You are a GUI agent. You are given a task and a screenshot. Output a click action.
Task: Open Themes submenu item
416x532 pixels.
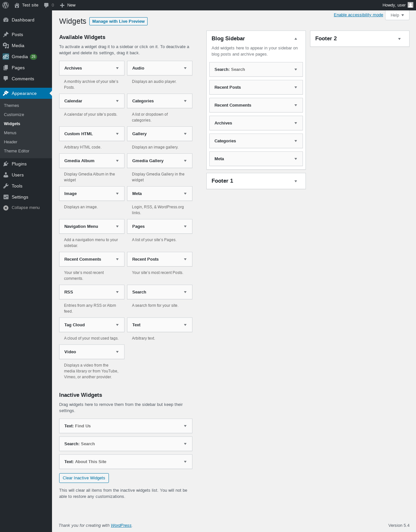(11, 106)
